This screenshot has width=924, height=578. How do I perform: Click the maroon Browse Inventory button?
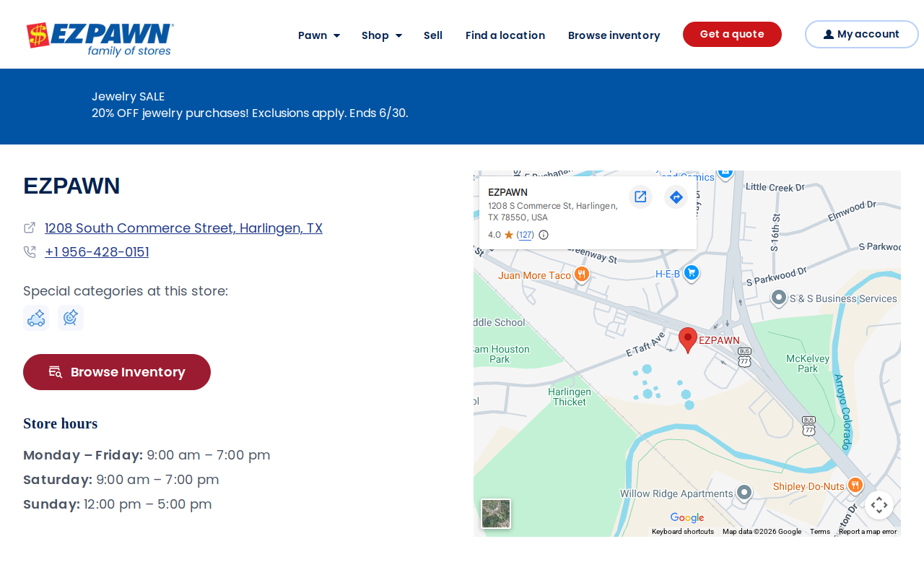pos(117,372)
